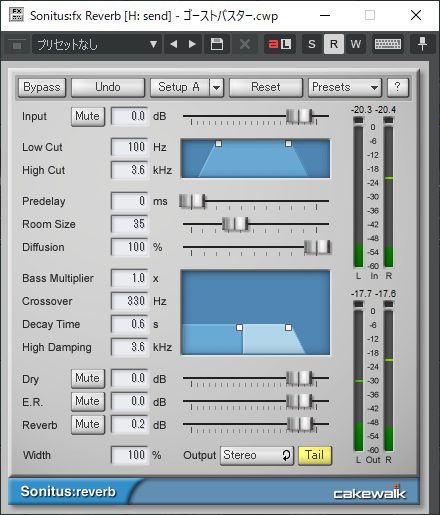Click the E.R. dB value field
The image size is (440, 515).
click(x=129, y=401)
